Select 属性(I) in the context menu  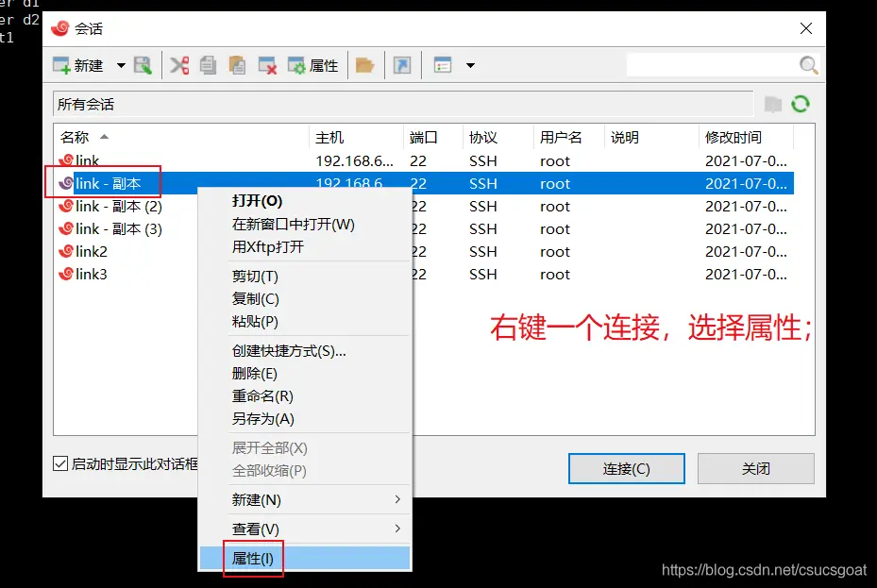[x=253, y=558]
